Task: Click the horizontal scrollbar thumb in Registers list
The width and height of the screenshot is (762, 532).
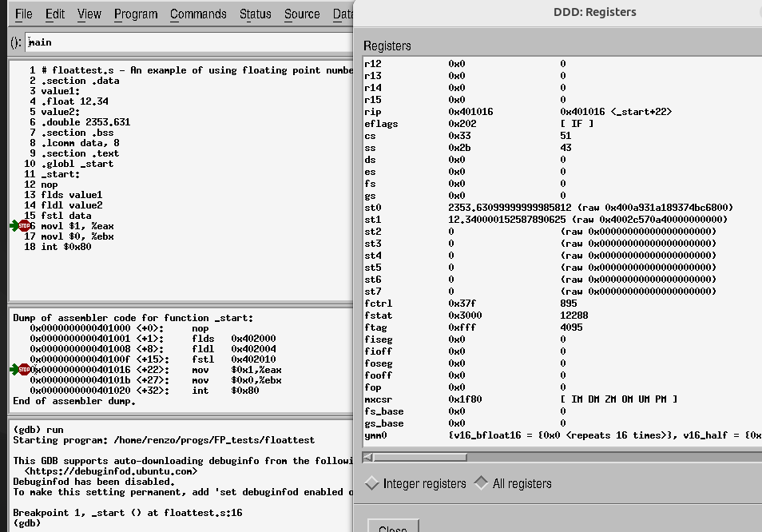Action: 420,457
